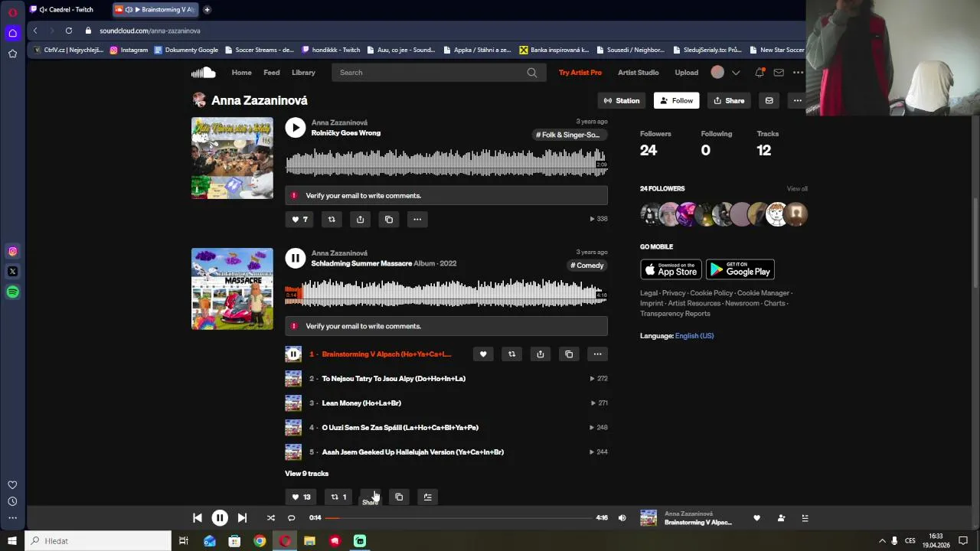Add album to Next Up queue
Image resolution: width=980 pixels, height=551 pixels.
click(428, 497)
